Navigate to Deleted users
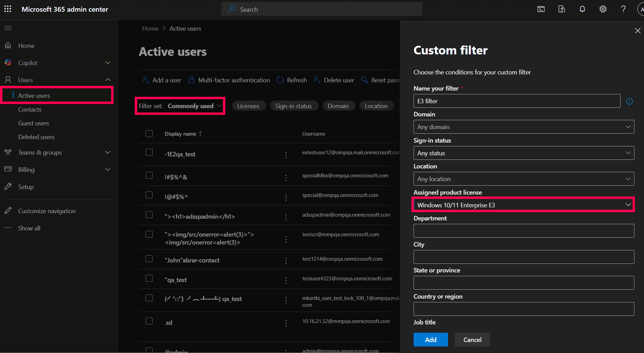644x353 pixels. click(36, 137)
